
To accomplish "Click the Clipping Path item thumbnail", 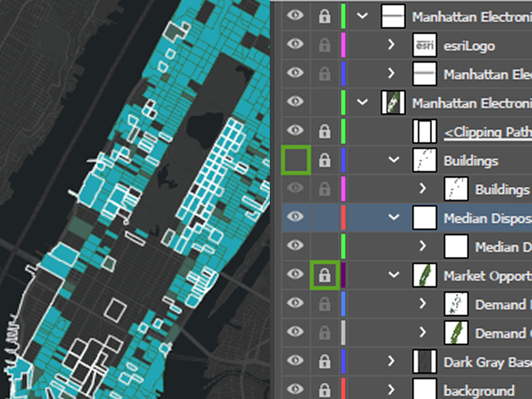I will coord(424,131).
